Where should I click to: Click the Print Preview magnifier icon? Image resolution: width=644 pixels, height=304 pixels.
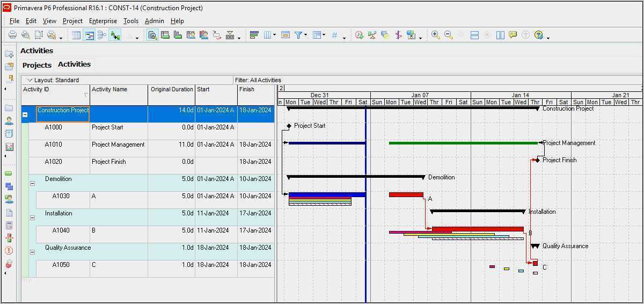tap(25, 35)
